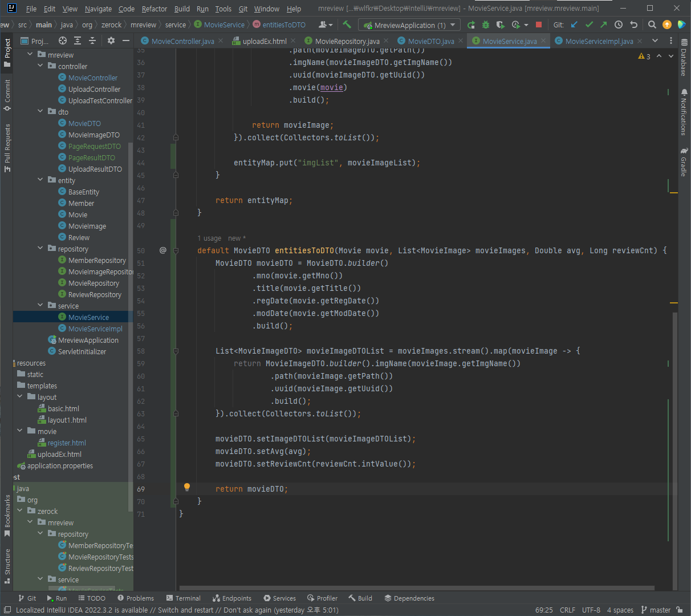The image size is (691, 616).
Task: Stop the running application
Action: tap(539, 25)
